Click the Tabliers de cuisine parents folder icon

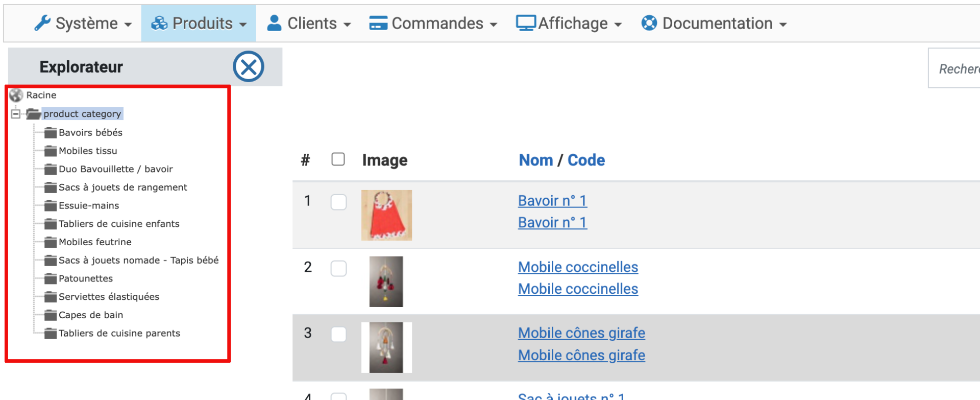(50, 334)
